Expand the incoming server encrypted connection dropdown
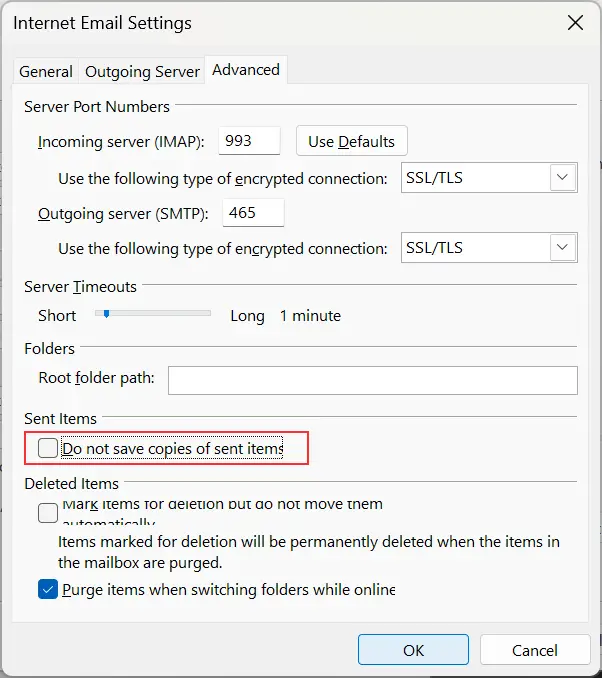The image size is (602, 678). pos(563,178)
